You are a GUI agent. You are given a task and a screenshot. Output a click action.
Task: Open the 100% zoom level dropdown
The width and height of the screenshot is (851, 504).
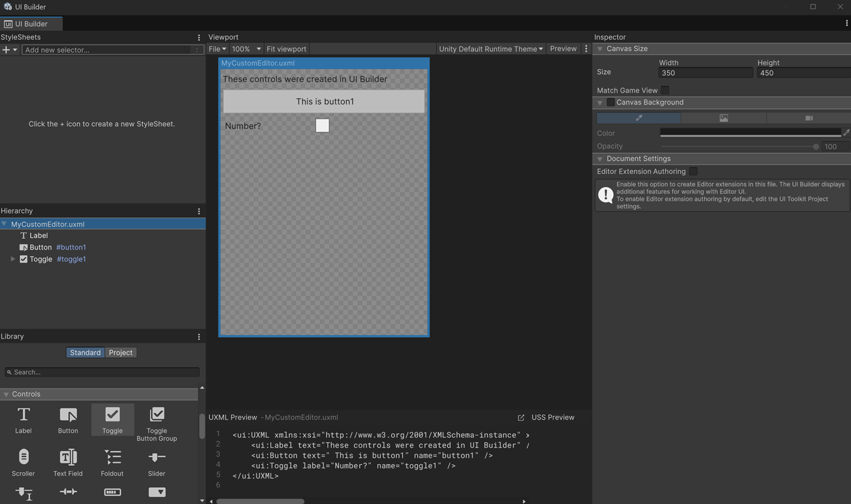pyautogui.click(x=246, y=49)
